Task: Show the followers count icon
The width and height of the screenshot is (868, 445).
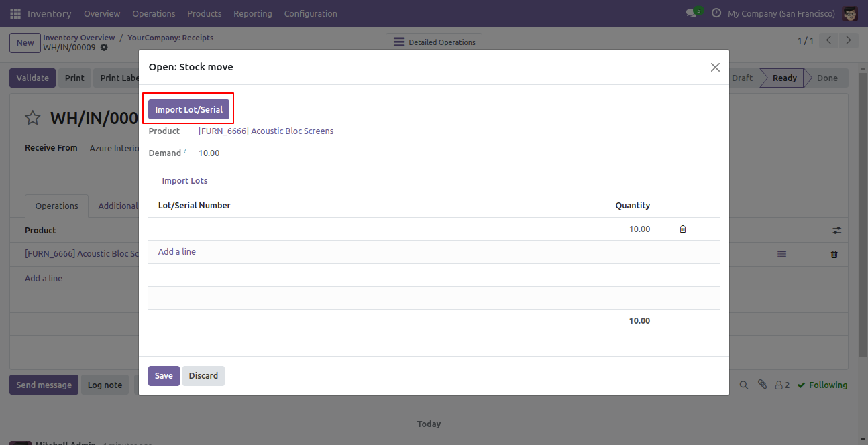Action: coord(782,385)
